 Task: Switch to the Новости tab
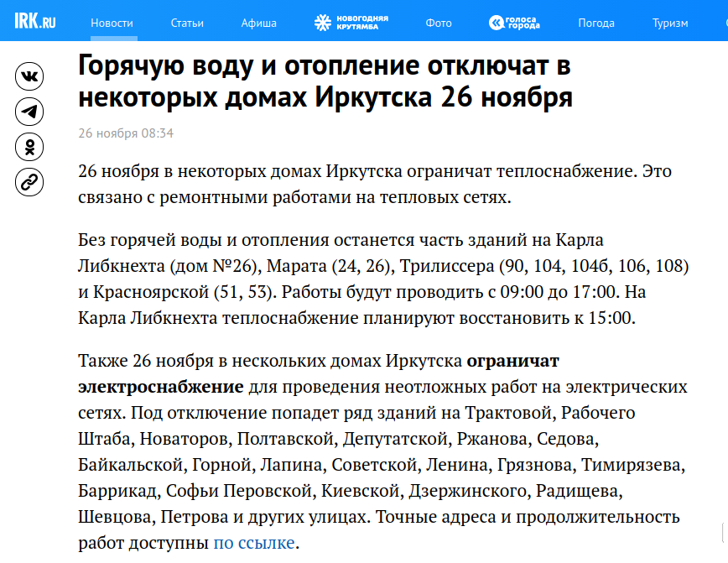[112, 23]
